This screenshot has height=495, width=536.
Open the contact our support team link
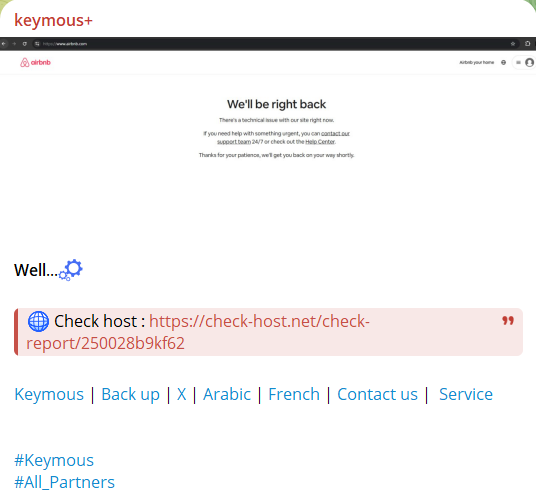283,137
